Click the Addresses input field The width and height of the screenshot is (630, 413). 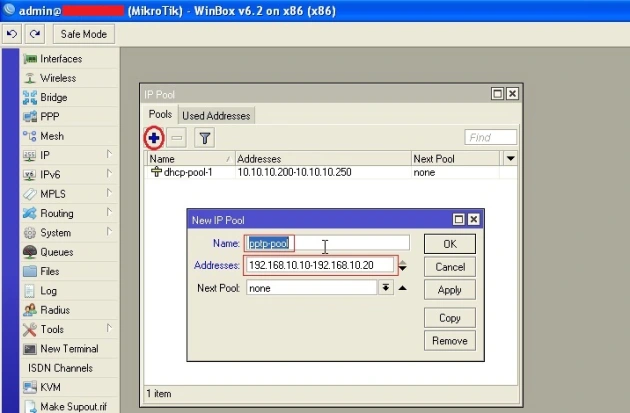pos(318,266)
